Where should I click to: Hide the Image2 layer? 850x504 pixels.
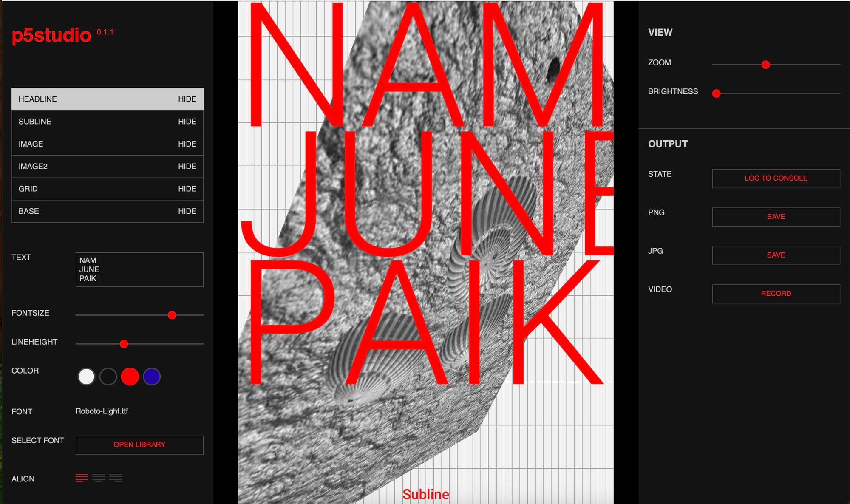click(187, 166)
